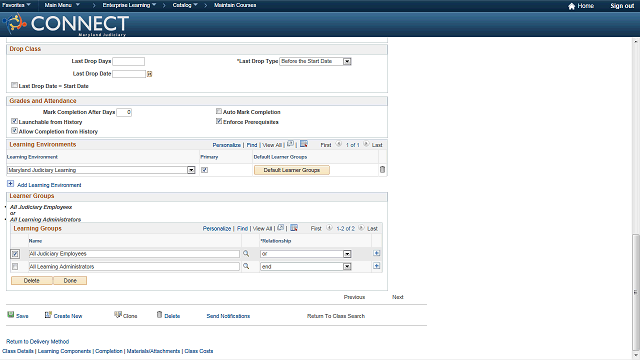The height and width of the screenshot is (360, 640).
Task: Click the vertical page scrollbar thumb
Action: coord(635,291)
